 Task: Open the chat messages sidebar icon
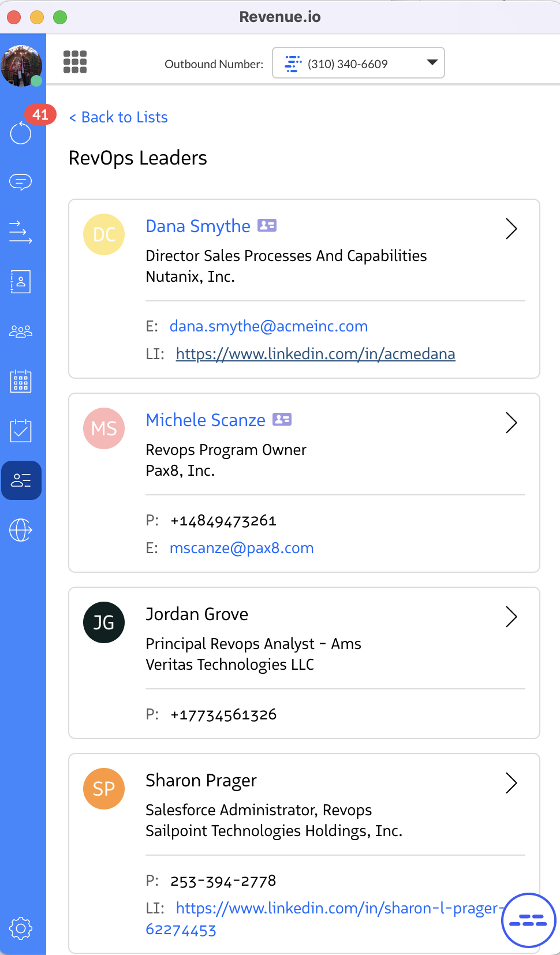pos(21,182)
